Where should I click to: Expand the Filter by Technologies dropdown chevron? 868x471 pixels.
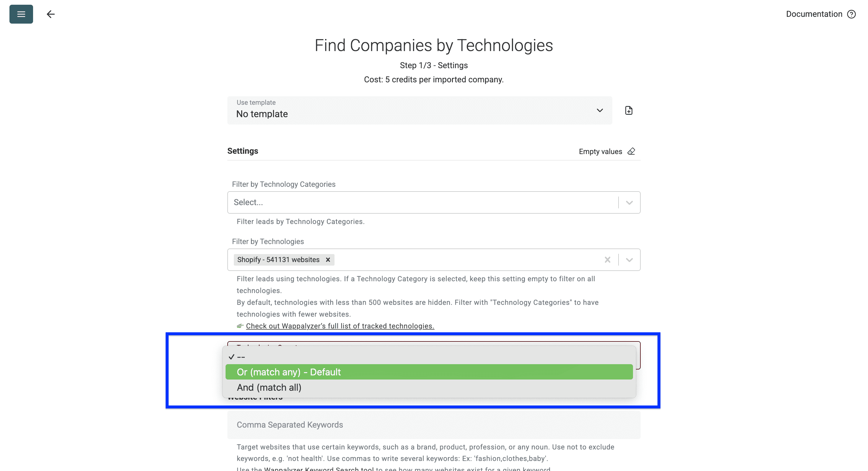(629, 259)
